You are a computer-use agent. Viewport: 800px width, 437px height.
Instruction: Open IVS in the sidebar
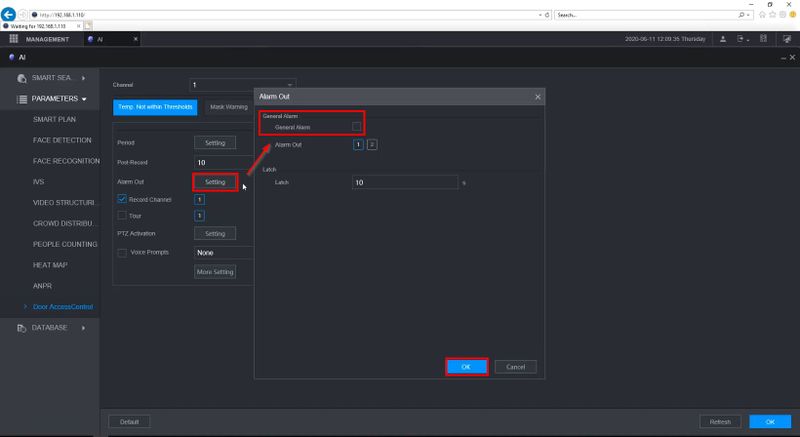tap(39, 182)
